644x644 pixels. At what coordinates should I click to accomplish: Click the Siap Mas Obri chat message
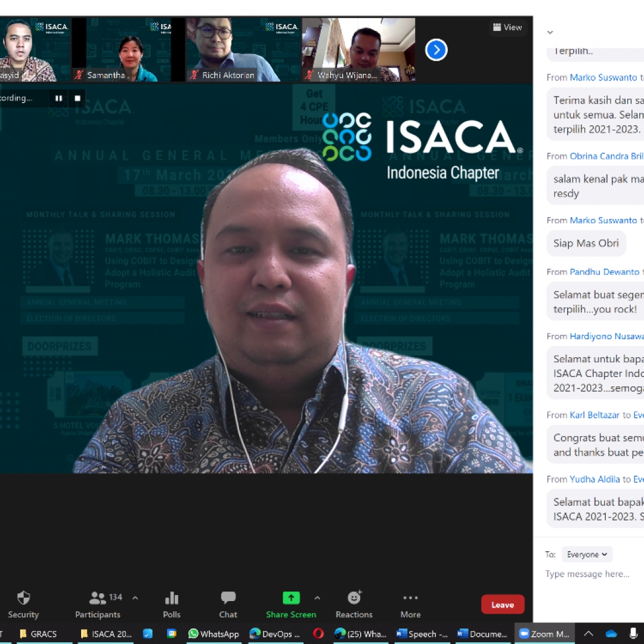(586, 243)
